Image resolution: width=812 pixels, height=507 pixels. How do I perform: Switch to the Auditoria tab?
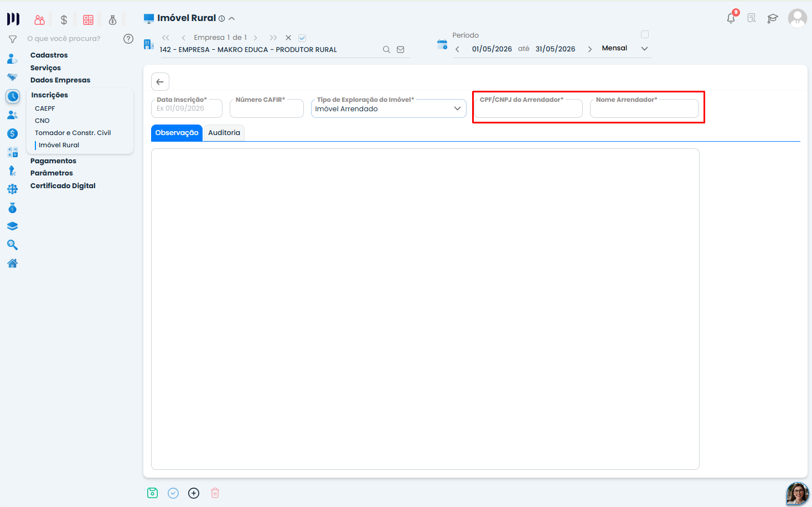point(224,133)
